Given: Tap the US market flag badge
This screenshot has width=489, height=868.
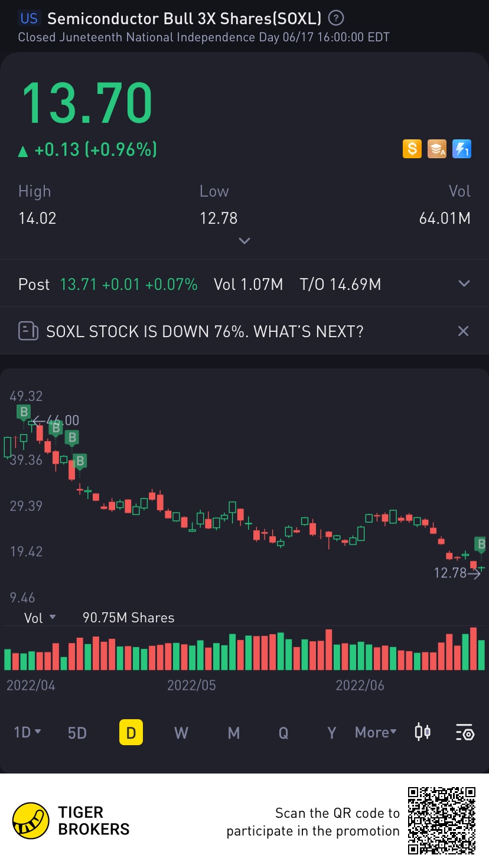Looking at the screenshot, I should point(29,18).
